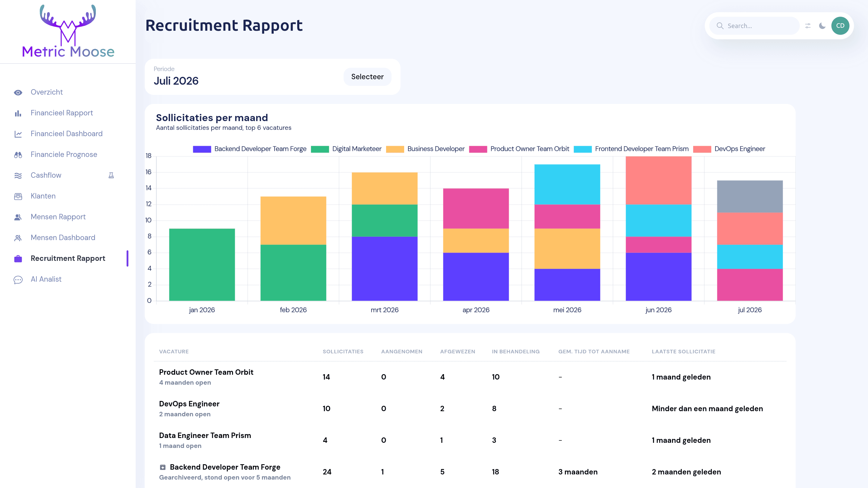Viewport: 868px width, 488px height.
Task: Click the Cashflow beta flask icon
Action: point(111,175)
